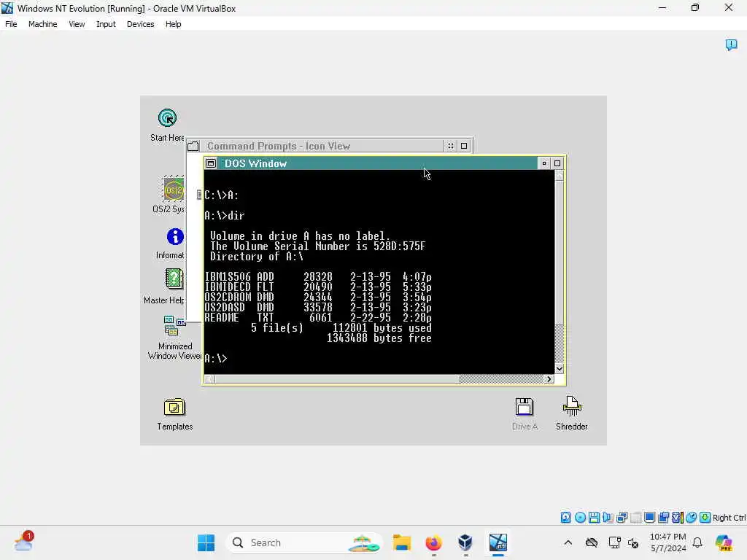Click the display indicator in status bar
The width and height of the screenshot is (747, 560).
(x=649, y=518)
